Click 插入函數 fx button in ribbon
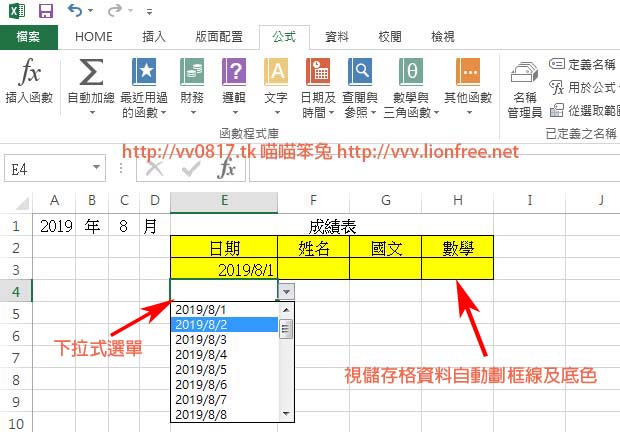Viewport: 620px width, 432px height. coord(30,81)
